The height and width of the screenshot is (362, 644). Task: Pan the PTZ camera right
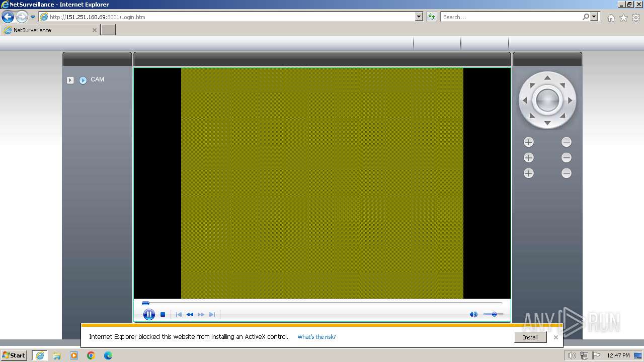[x=570, y=100]
